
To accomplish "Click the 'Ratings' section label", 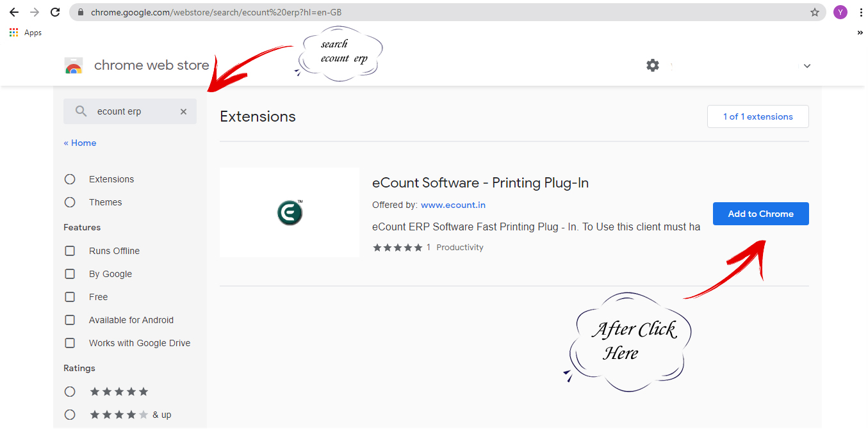I will point(79,368).
